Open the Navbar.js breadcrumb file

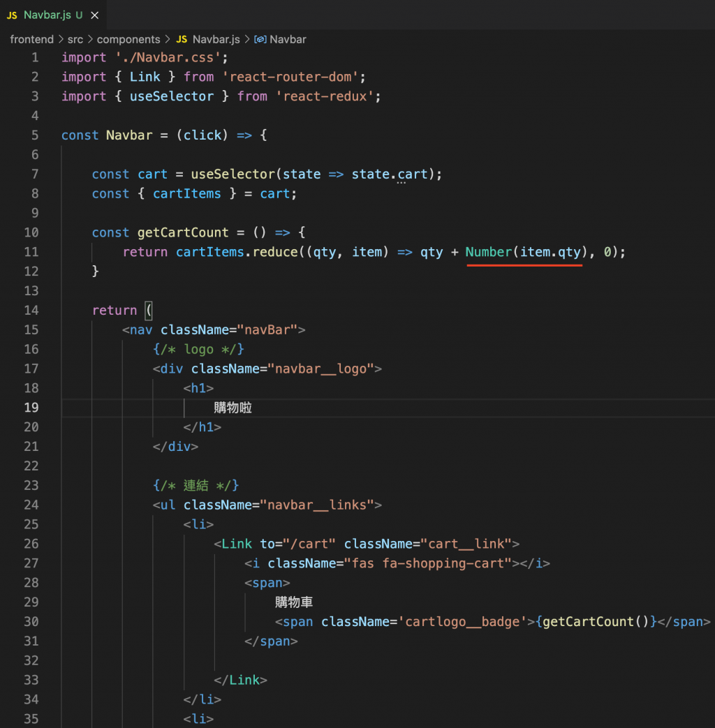[x=216, y=40]
